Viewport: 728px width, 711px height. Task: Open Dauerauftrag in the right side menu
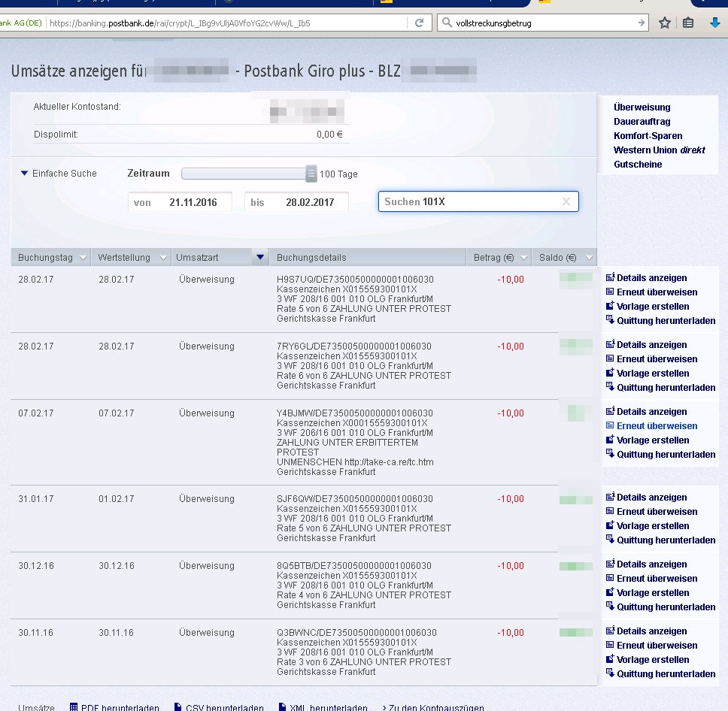coord(642,122)
